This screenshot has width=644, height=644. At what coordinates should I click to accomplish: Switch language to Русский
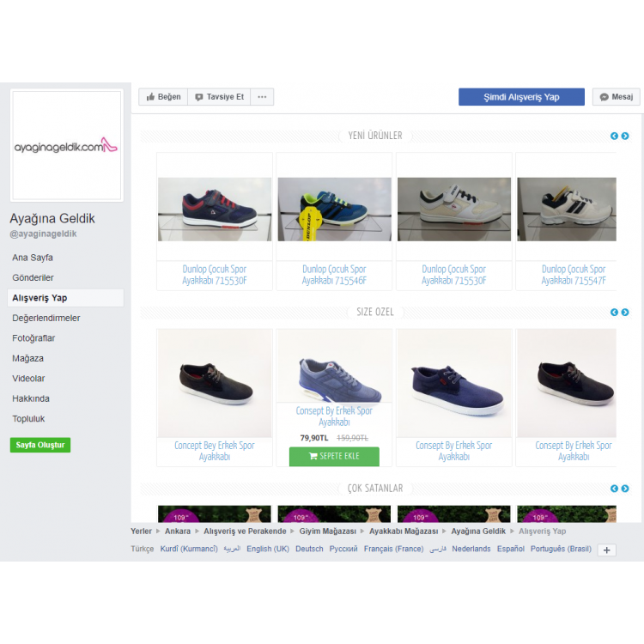(x=343, y=549)
